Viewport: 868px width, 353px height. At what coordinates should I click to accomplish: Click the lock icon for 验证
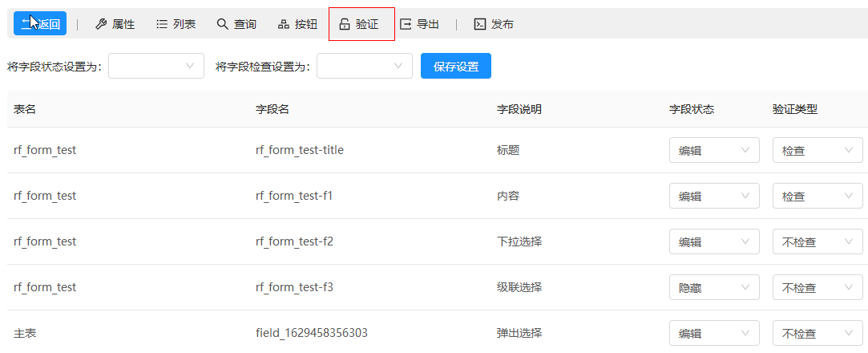click(x=345, y=24)
